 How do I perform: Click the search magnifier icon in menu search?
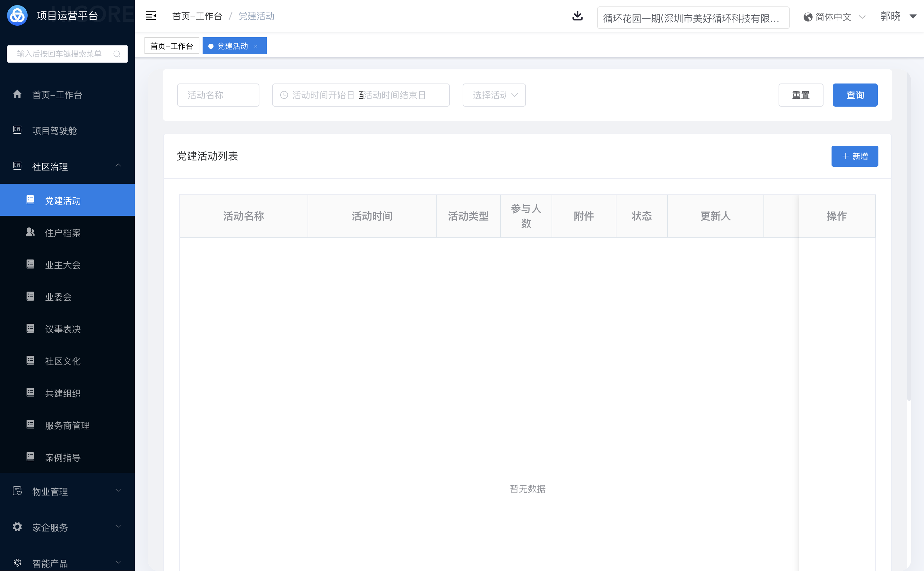tap(117, 54)
